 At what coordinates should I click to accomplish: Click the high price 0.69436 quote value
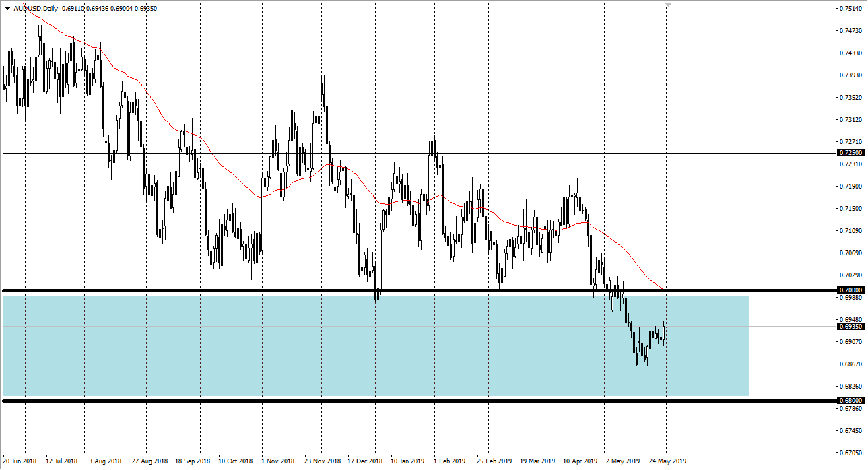(96, 7)
